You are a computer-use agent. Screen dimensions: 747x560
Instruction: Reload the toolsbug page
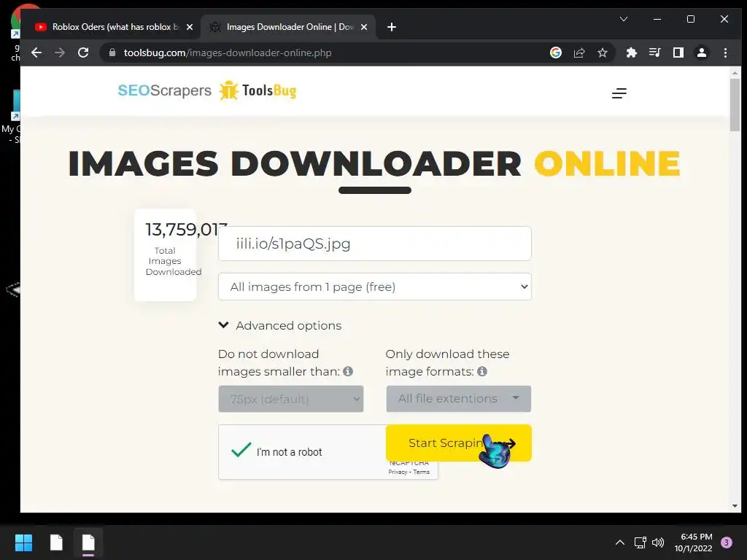coord(83,52)
